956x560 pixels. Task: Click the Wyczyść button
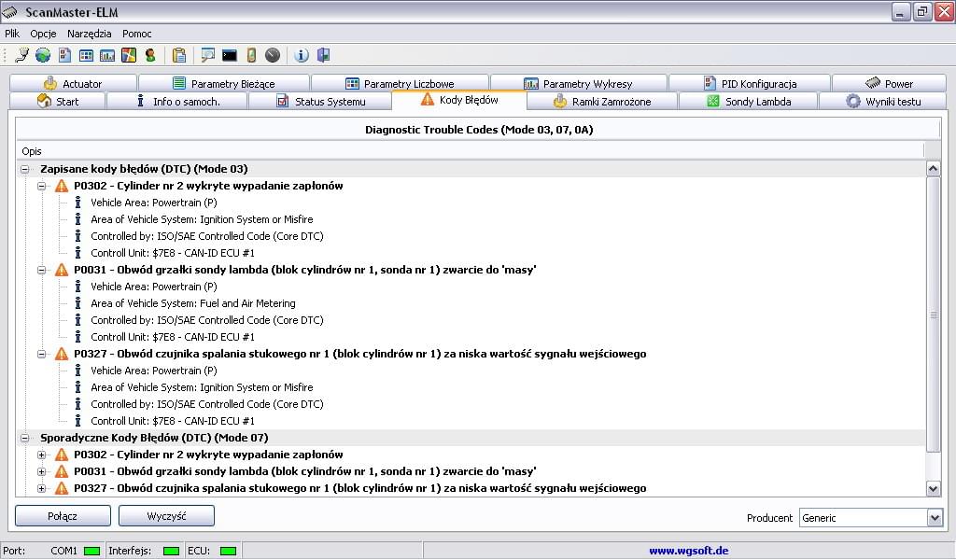[166, 516]
